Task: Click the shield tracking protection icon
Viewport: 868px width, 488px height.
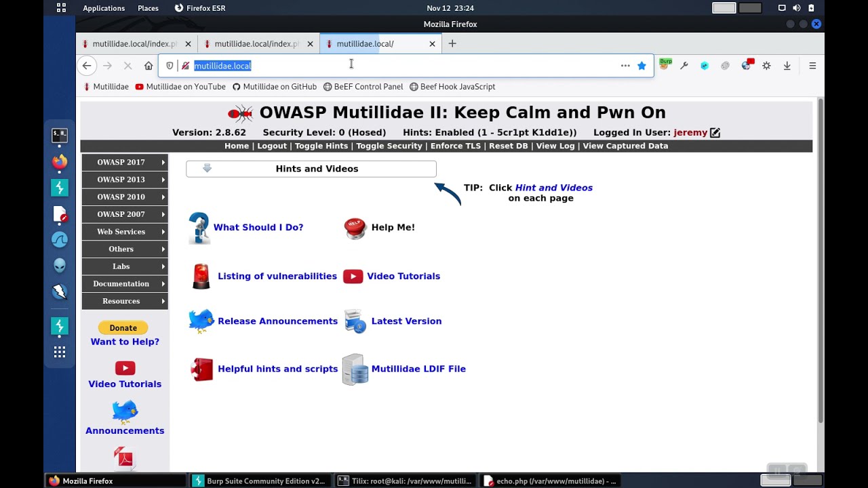Action: pos(170,66)
